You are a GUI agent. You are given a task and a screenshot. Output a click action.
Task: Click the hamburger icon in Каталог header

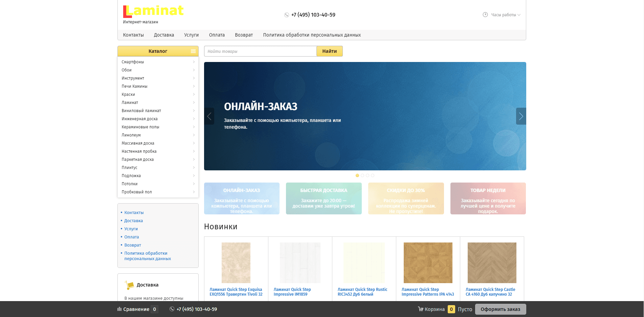click(193, 51)
